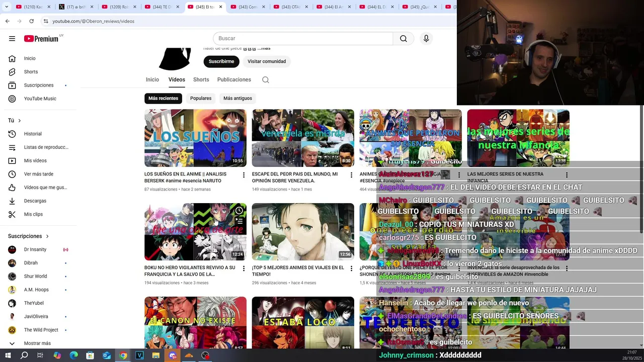
Task: Open options for TOP 5 animes video
Action: [x=351, y=268]
